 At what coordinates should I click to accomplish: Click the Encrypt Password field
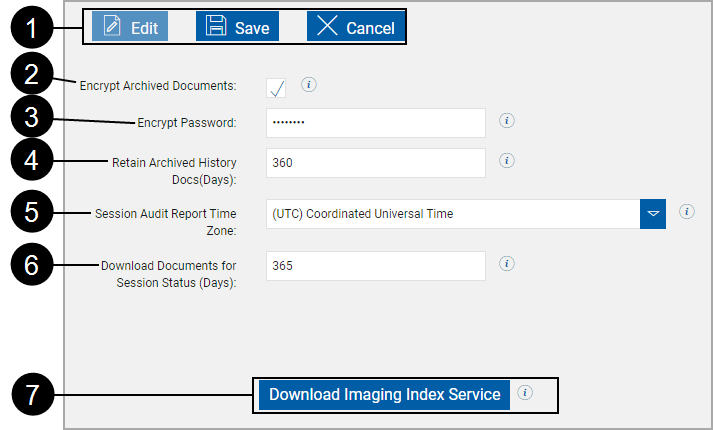coord(376,123)
